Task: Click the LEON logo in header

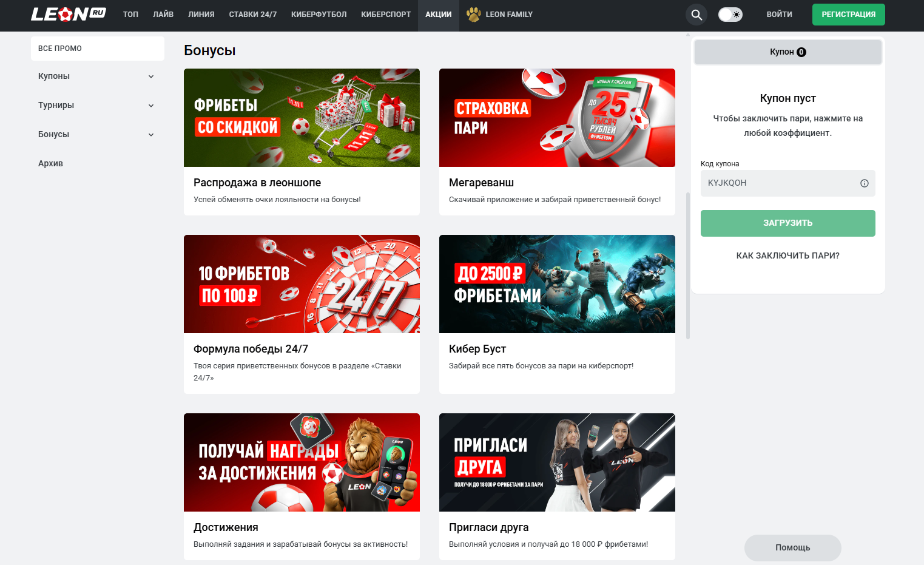Action: 68,14
